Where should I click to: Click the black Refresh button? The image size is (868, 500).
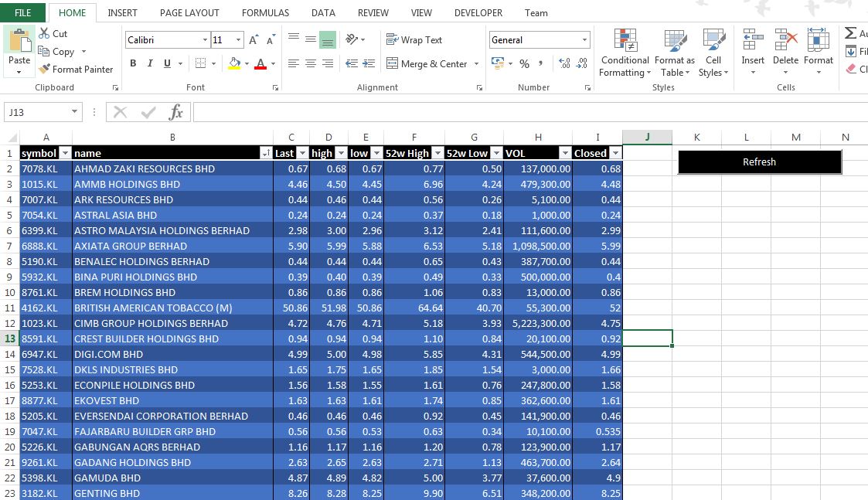click(760, 162)
